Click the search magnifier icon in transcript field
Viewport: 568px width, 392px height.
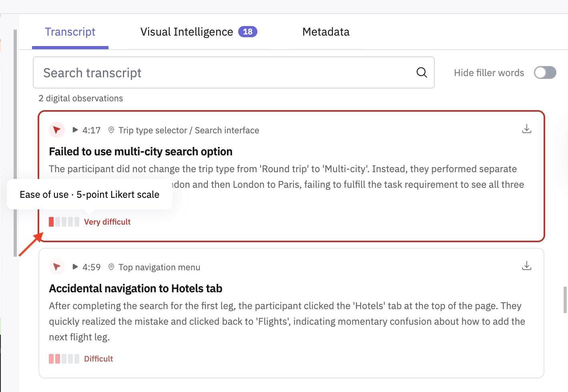pos(421,72)
